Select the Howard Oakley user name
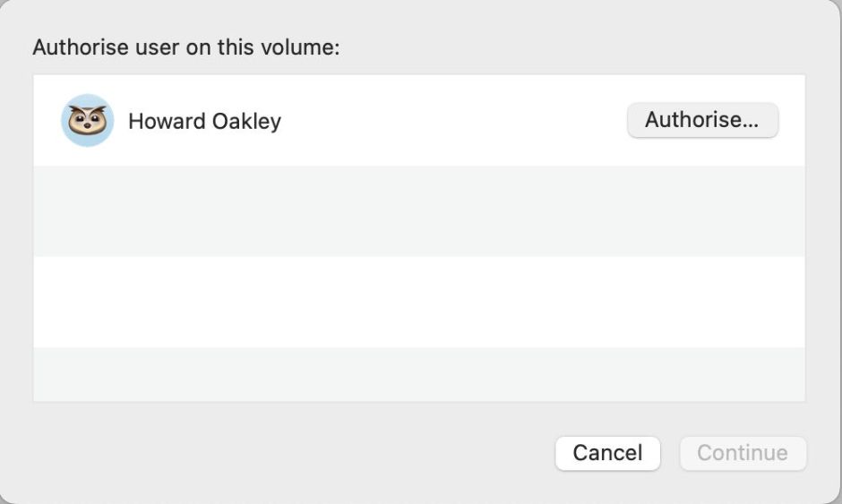The width and height of the screenshot is (842, 504). (x=204, y=121)
